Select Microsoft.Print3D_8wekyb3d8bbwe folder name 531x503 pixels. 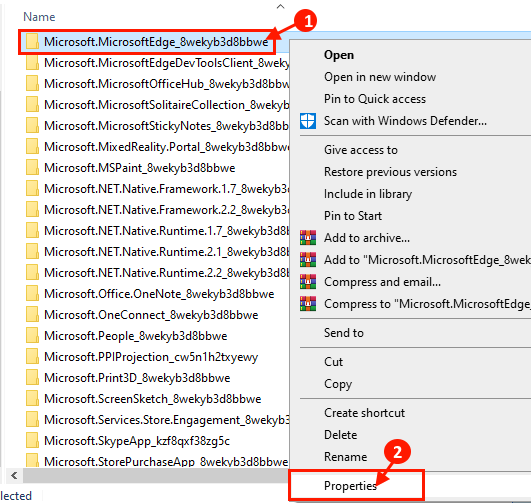[137, 378]
